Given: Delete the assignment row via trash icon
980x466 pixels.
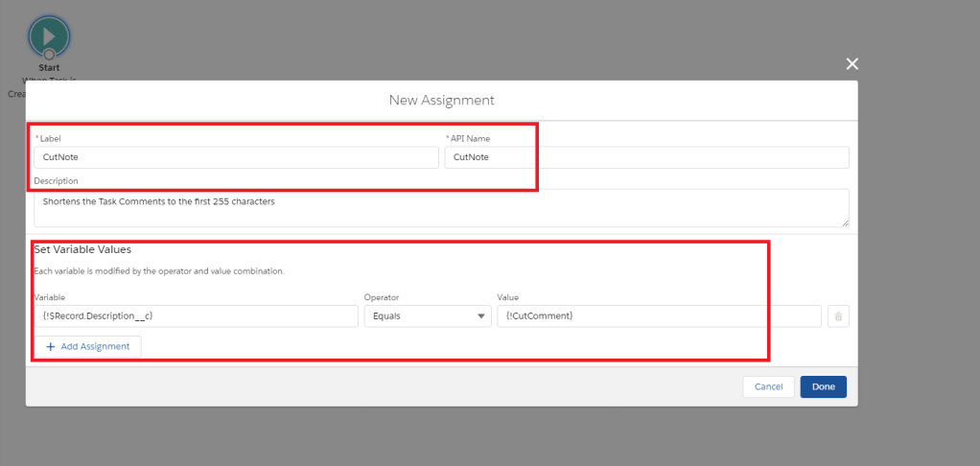Looking at the screenshot, I should pyautogui.click(x=837, y=316).
